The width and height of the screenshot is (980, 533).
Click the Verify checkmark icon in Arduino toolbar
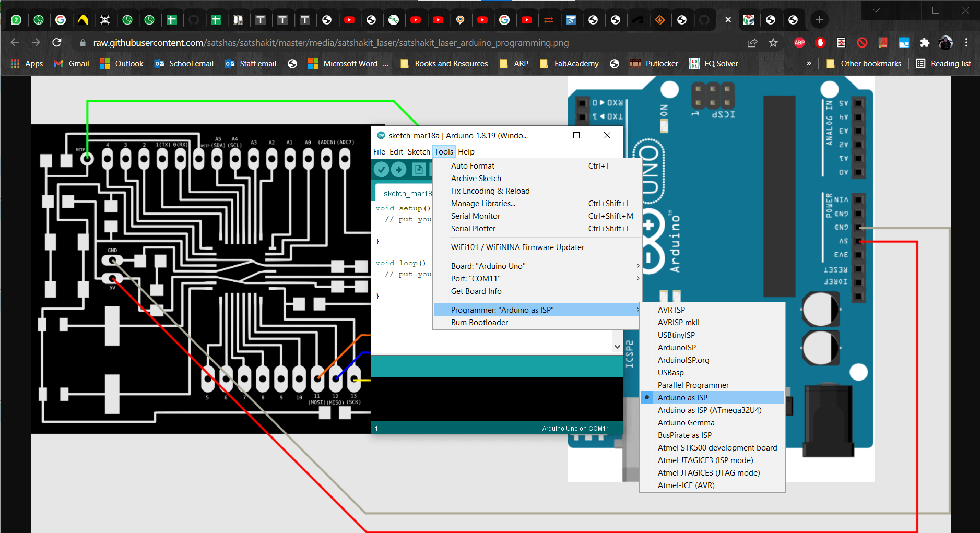(381, 169)
